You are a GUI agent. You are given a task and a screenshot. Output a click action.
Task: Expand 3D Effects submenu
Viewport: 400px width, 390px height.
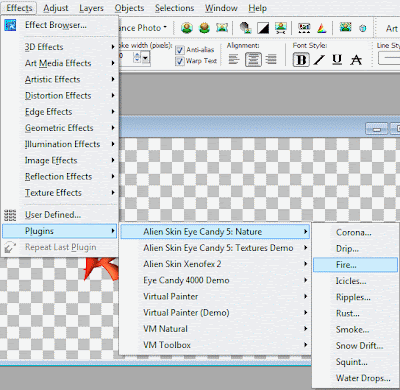pyautogui.click(x=59, y=47)
